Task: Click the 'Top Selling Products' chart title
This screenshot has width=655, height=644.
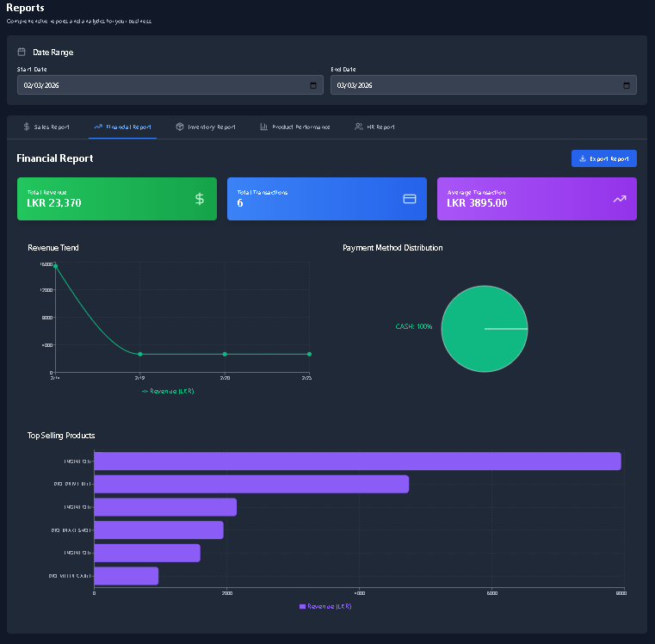Action: [x=61, y=436]
